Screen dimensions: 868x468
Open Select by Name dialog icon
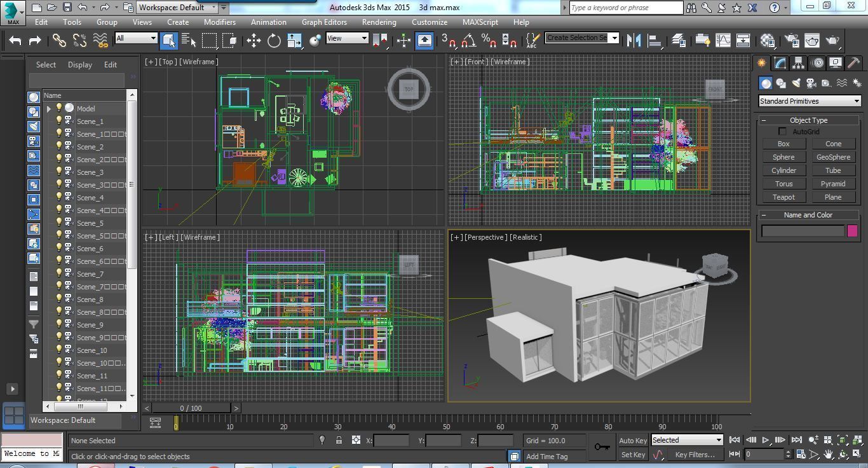click(x=189, y=41)
